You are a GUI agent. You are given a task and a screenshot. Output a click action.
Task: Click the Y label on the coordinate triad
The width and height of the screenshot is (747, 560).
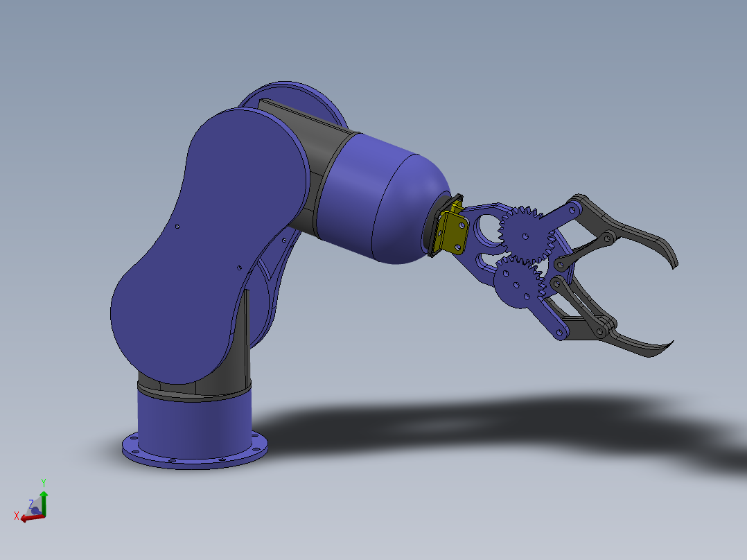(x=44, y=481)
